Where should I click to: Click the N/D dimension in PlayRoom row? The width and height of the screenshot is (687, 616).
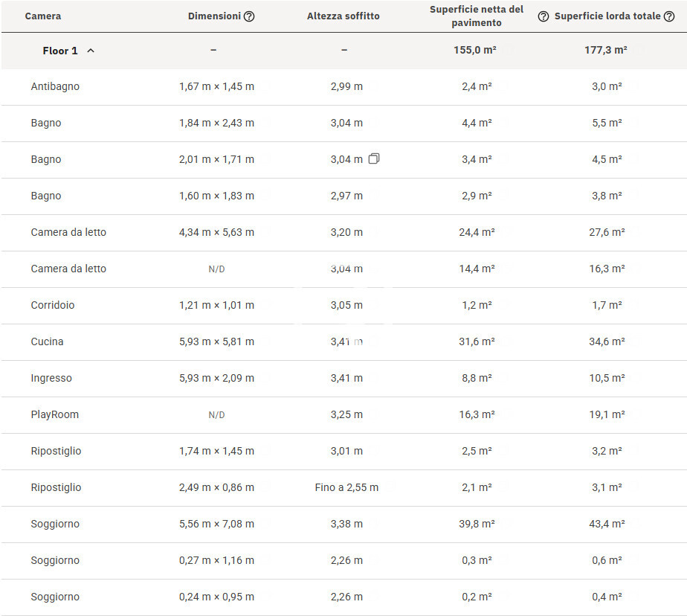[216, 414]
